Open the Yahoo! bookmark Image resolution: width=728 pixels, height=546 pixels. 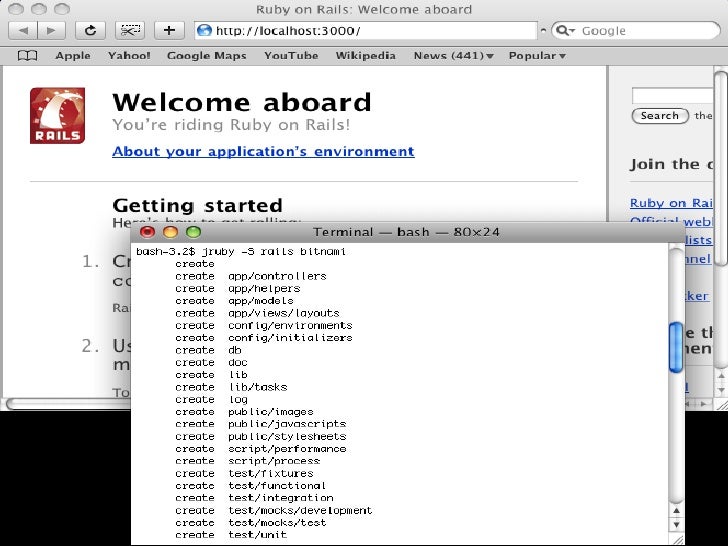tap(129, 56)
